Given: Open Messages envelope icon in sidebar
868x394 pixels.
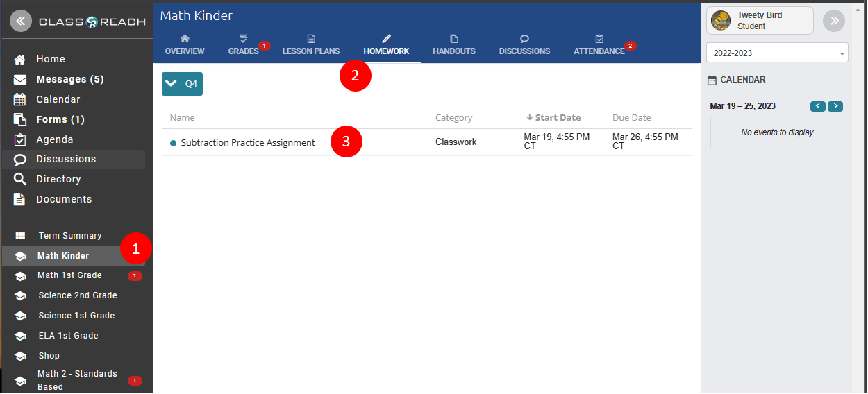Looking at the screenshot, I should point(20,79).
